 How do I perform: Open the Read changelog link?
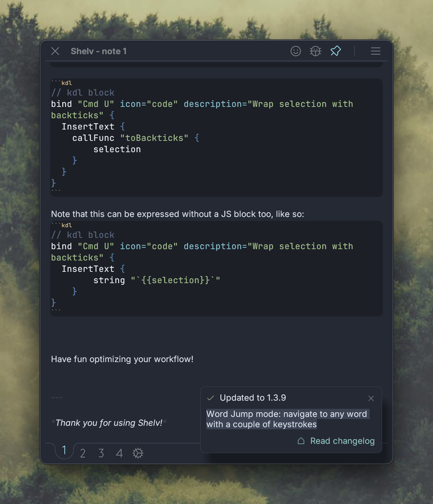(342, 441)
